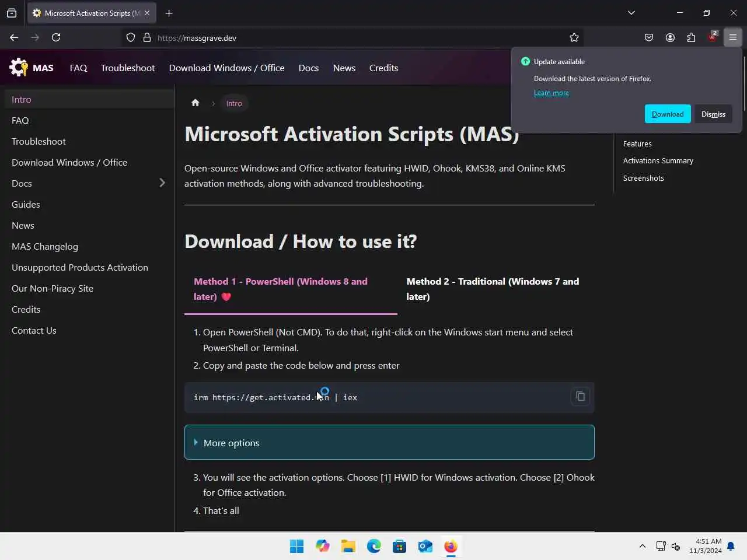
Task: Open the Windows Start menu
Action: pyautogui.click(x=296, y=546)
